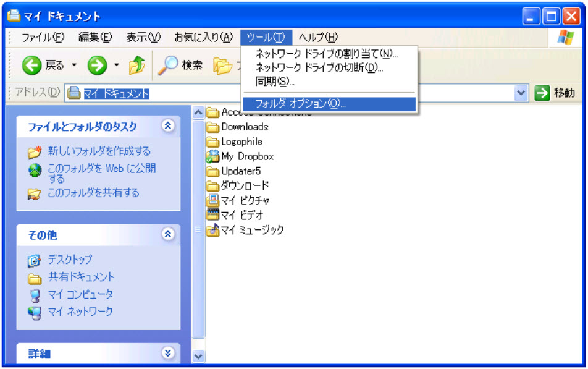Open the マイ ミュージック folder icon

(212, 230)
